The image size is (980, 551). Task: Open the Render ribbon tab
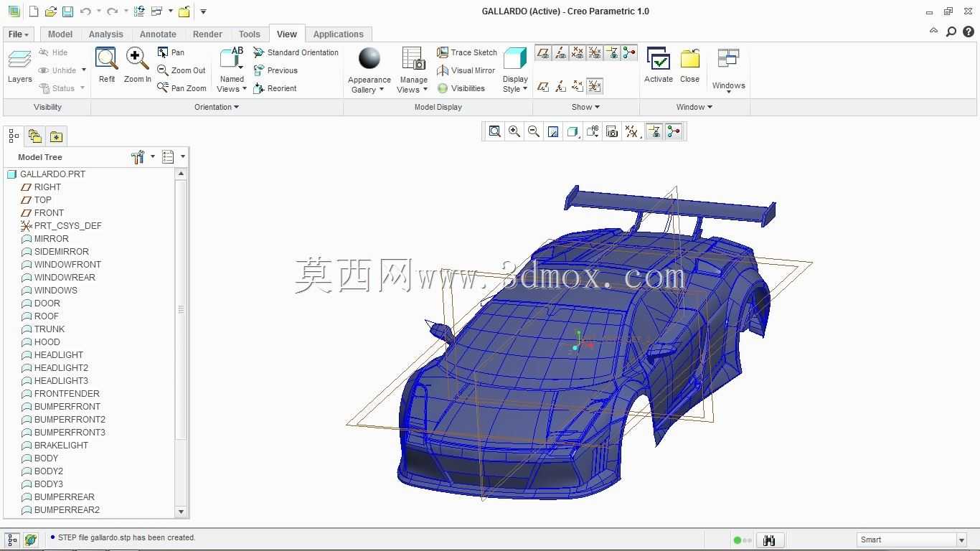pos(207,34)
